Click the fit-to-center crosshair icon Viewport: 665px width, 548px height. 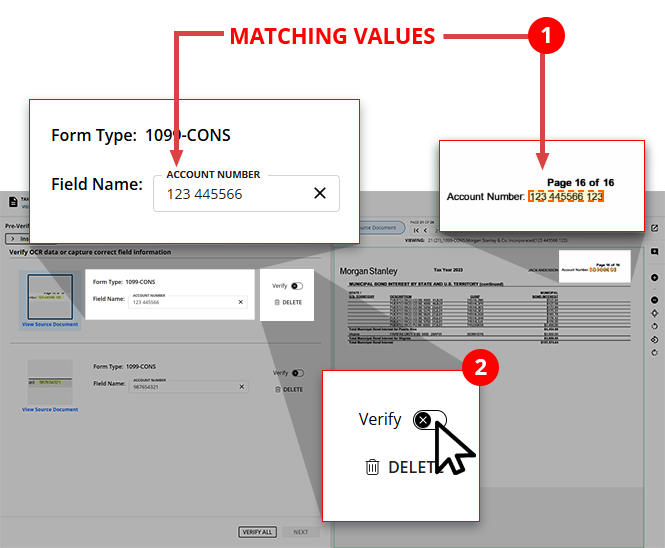pos(654,313)
